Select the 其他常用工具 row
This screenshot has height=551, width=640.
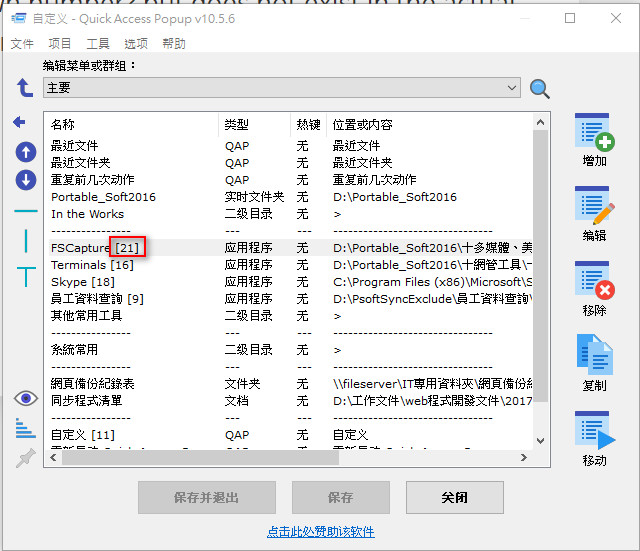point(291,316)
